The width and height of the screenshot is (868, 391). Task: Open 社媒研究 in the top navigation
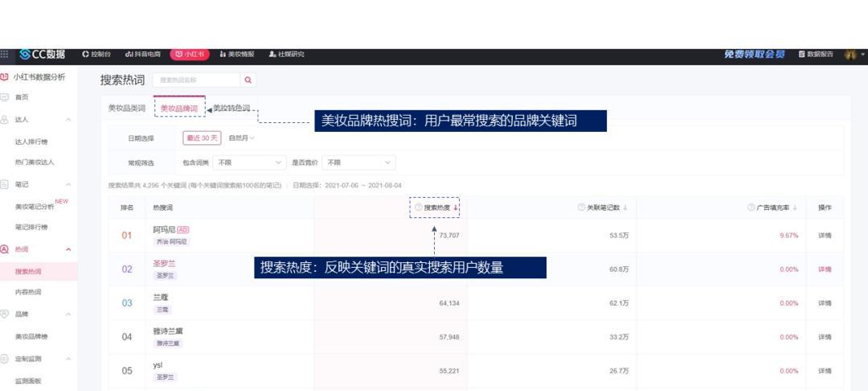[286, 54]
